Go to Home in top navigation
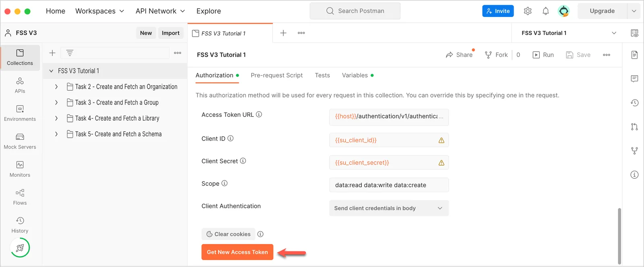Screen dimensions: 644x267 [56, 11]
